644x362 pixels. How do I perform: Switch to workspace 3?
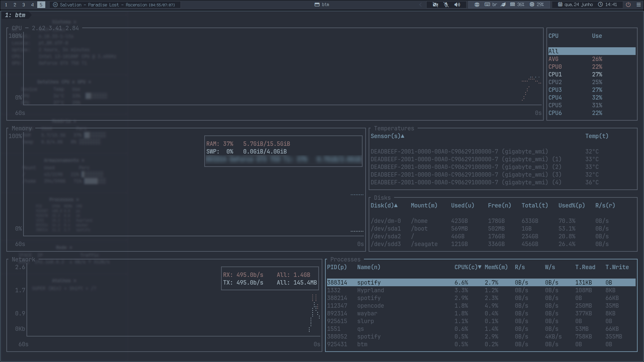(23, 5)
